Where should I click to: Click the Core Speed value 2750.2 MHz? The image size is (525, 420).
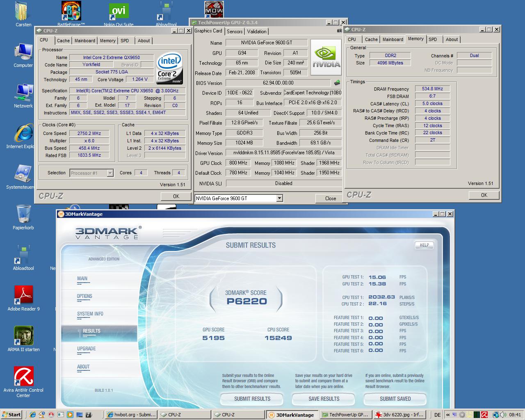89,133
